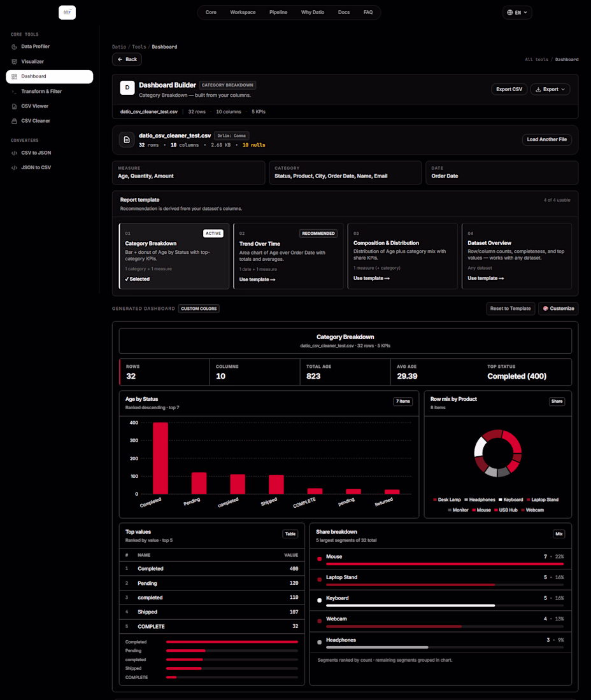Click the Export CSV button
The image size is (591, 700).
(x=509, y=89)
